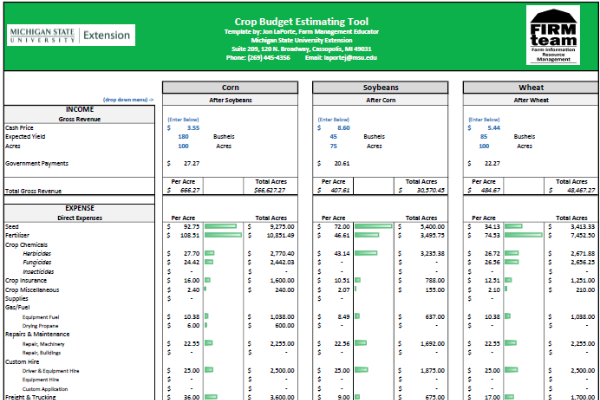The width and height of the screenshot is (600, 400).
Task: Select the Freight & Trucking row label
Action: 34,398
